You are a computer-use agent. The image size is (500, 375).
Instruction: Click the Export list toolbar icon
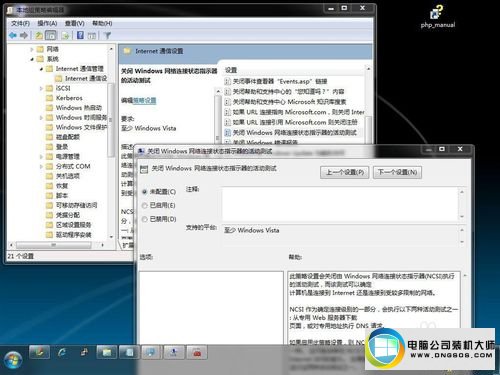pyautogui.click(x=65, y=35)
